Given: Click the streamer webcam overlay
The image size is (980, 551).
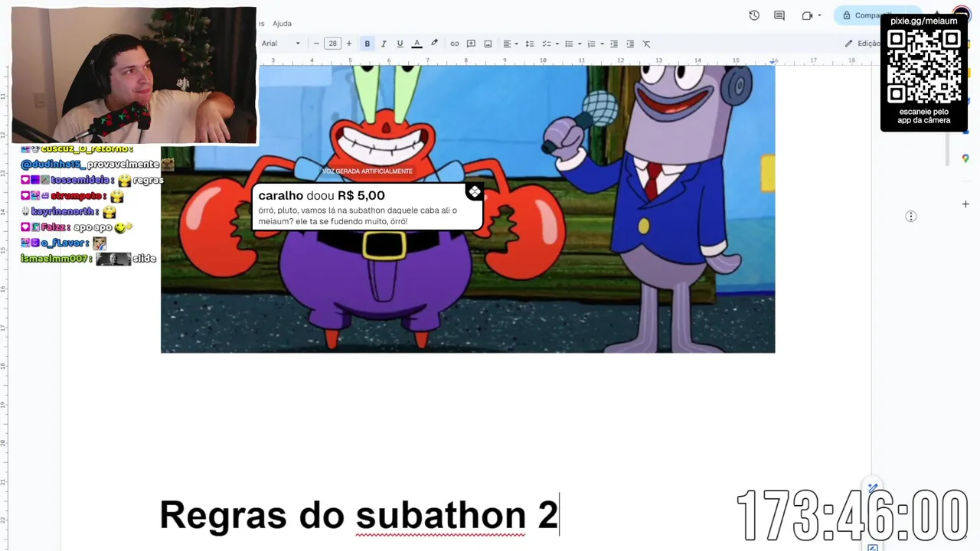Looking at the screenshot, I should pos(134,75).
